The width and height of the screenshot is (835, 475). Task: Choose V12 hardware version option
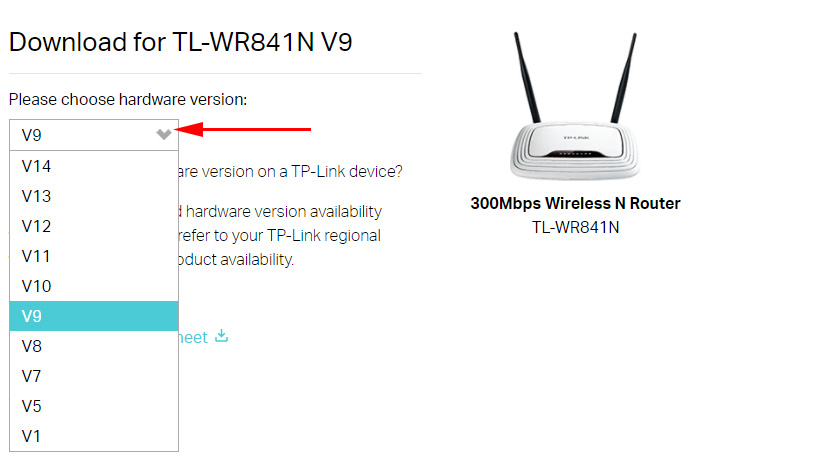[94, 226]
